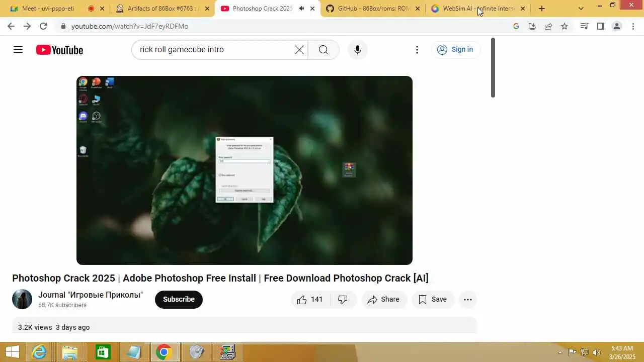Close the WebSim.AI tab
The image size is (644, 362).
[522, 9]
